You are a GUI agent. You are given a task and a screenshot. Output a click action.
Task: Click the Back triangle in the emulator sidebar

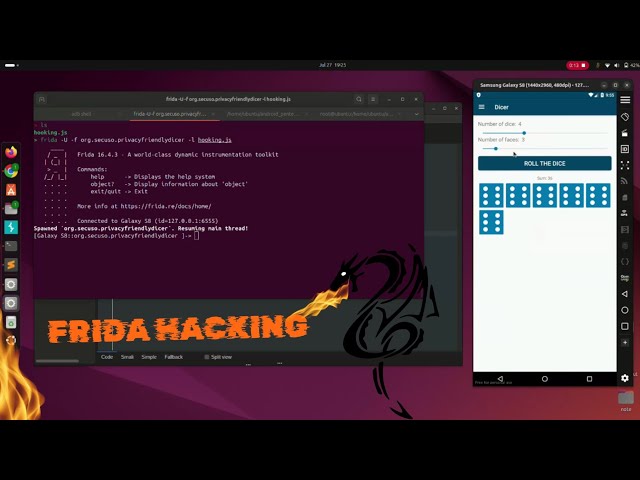tap(625, 294)
